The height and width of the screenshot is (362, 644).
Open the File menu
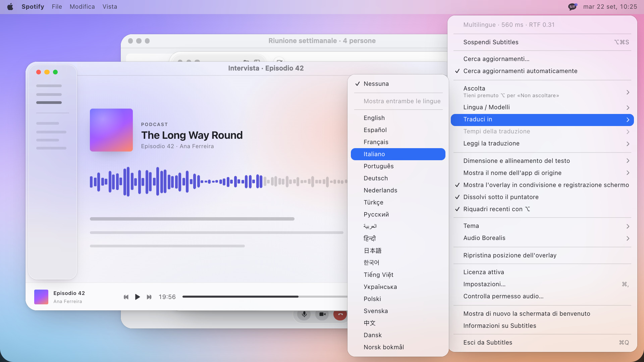(57, 7)
